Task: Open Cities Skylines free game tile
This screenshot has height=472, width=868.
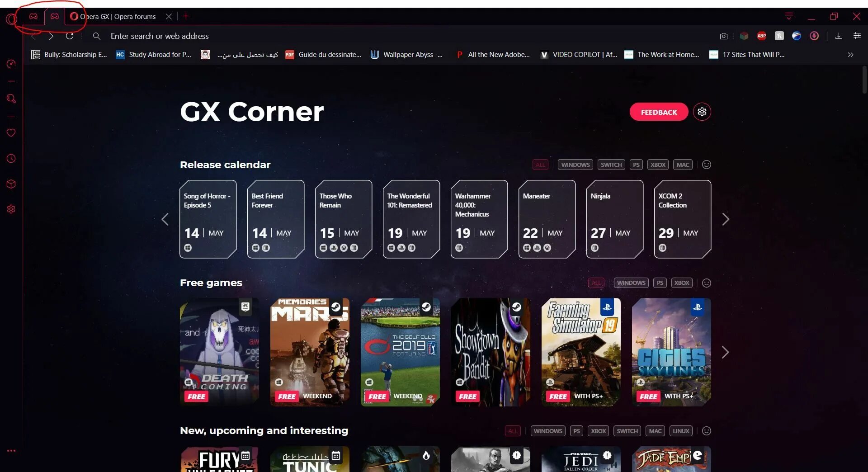Action: [x=671, y=352]
